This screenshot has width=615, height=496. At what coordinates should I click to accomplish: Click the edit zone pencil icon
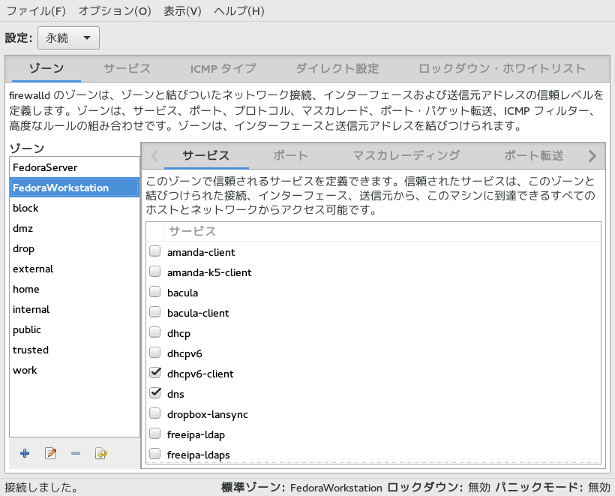[50, 454]
